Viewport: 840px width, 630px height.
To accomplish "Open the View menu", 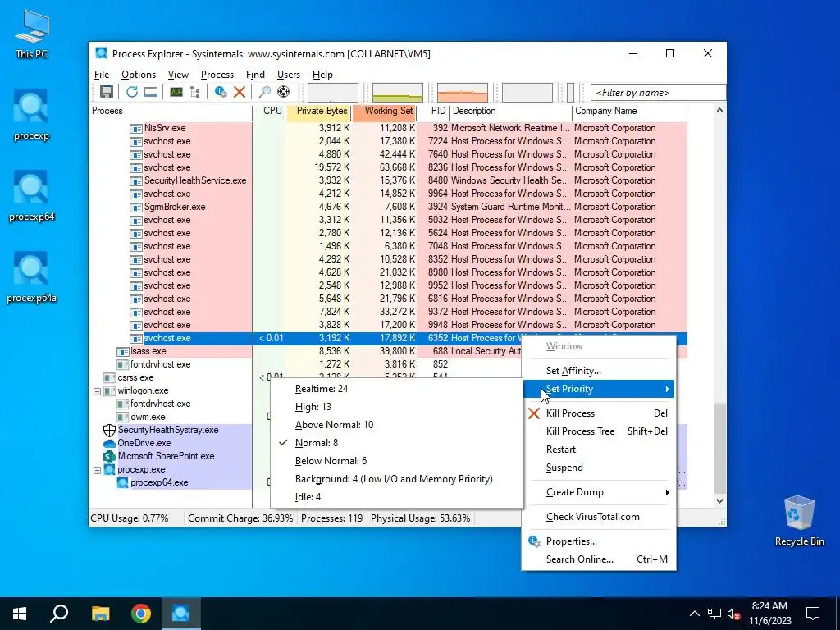I will click(178, 75).
